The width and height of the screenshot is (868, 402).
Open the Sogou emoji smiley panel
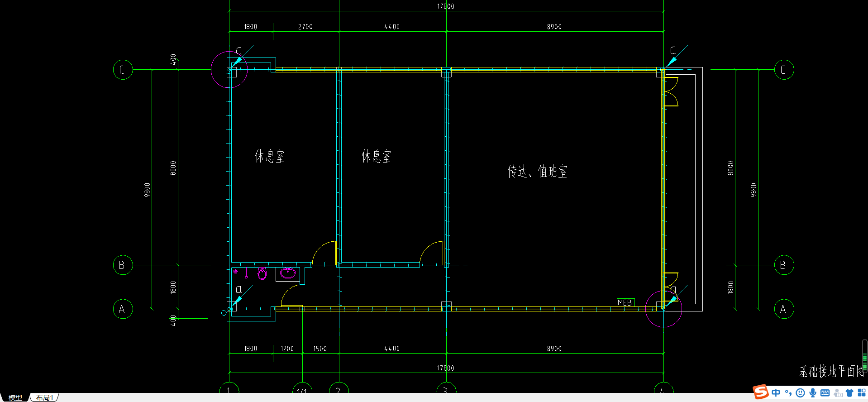pyautogui.click(x=800, y=392)
